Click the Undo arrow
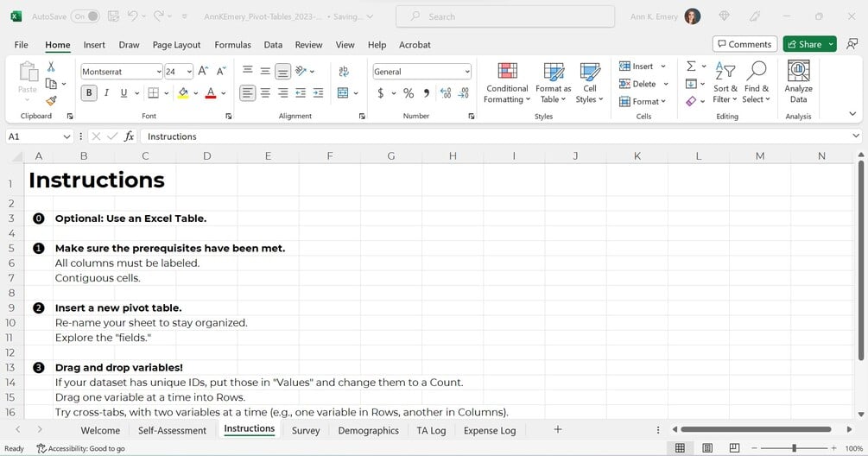Viewport: 868px width, 456px height. point(133,16)
